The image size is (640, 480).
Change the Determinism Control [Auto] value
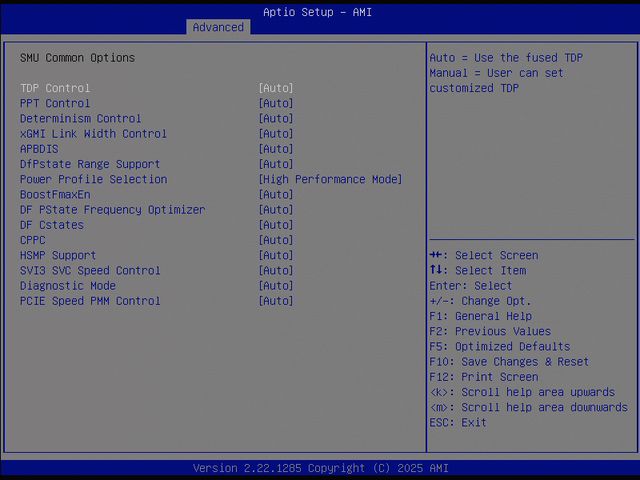[x=276, y=118]
